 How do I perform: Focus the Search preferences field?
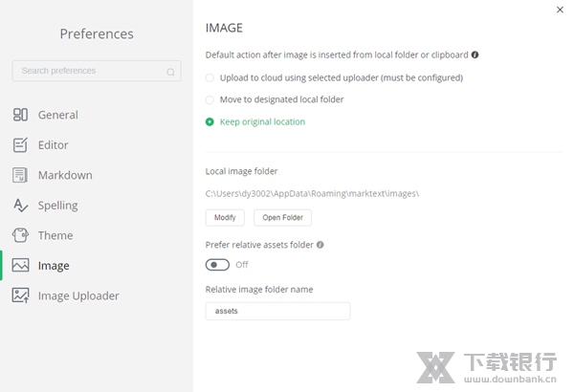(x=91, y=71)
